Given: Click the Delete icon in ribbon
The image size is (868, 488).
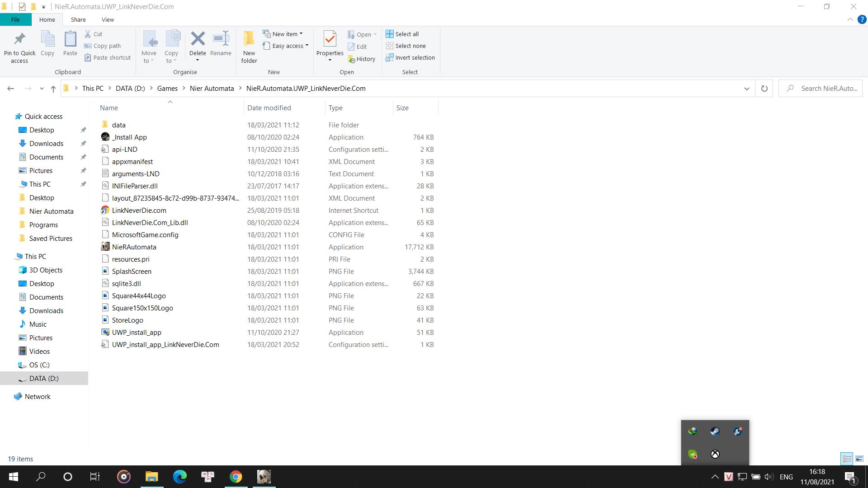Looking at the screenshot, I should point(198,39).
